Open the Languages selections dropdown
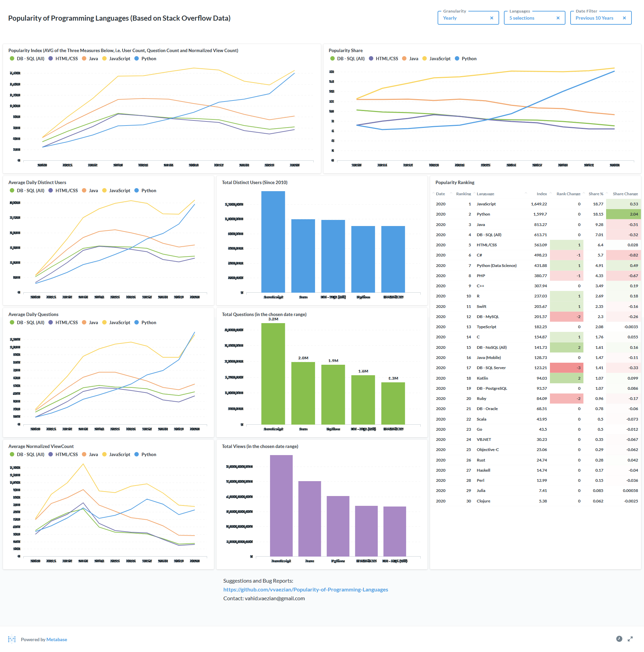 coord(534,18)
